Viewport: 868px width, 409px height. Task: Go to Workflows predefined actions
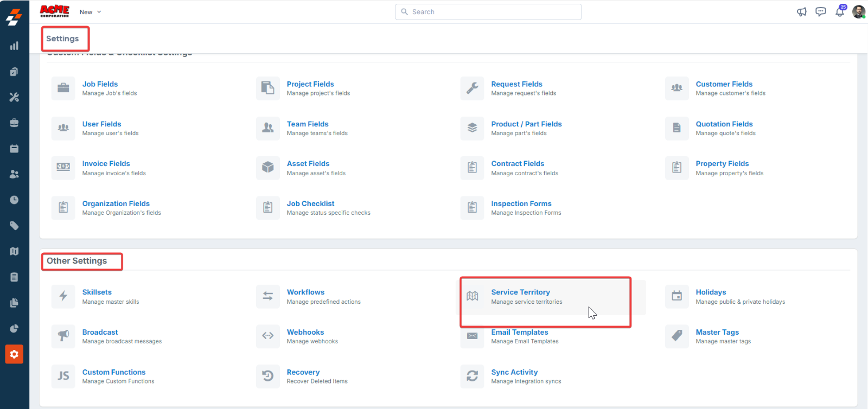(x=305, y=292)
